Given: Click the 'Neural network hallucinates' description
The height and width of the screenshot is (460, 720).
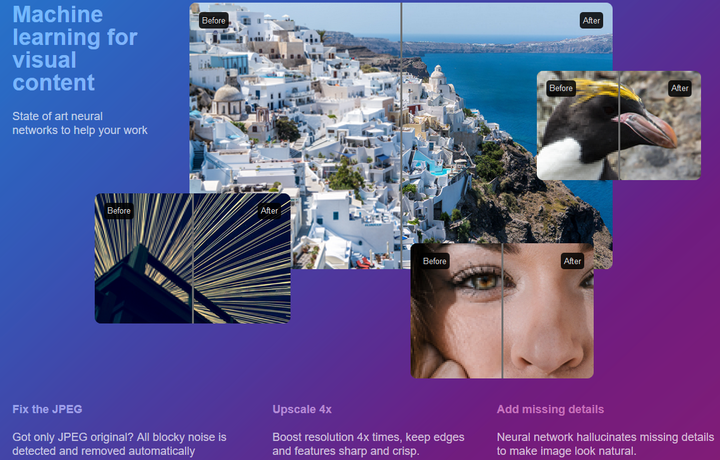Looking at the screenshot, I should 605,444.
